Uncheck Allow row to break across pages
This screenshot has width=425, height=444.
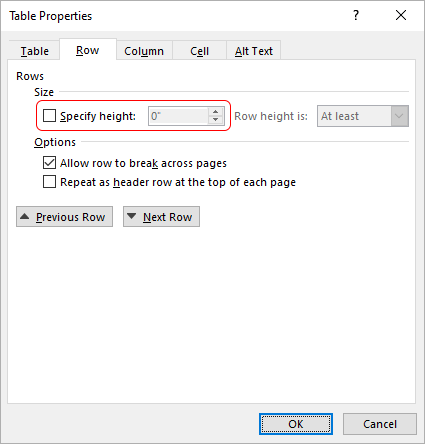49,163
